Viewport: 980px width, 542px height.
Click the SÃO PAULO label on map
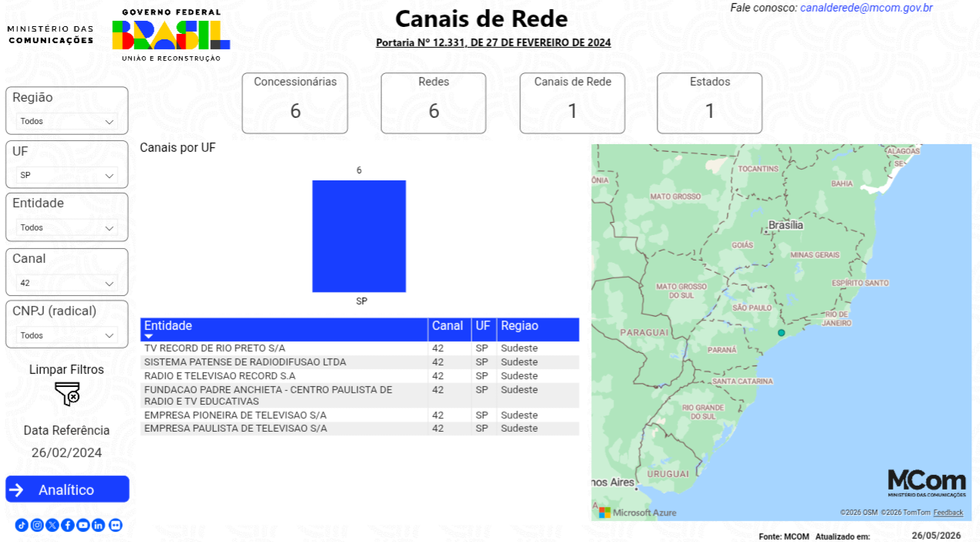tap(752, 308)
